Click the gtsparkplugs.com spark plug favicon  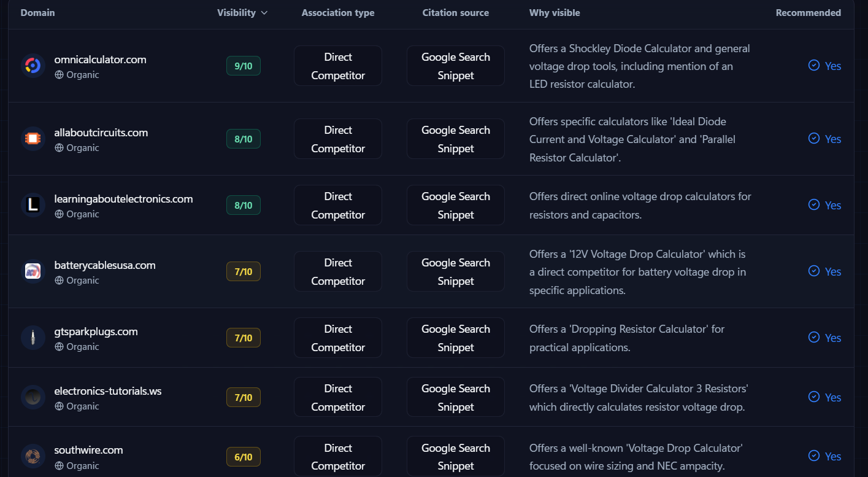[x=33, y=338]
